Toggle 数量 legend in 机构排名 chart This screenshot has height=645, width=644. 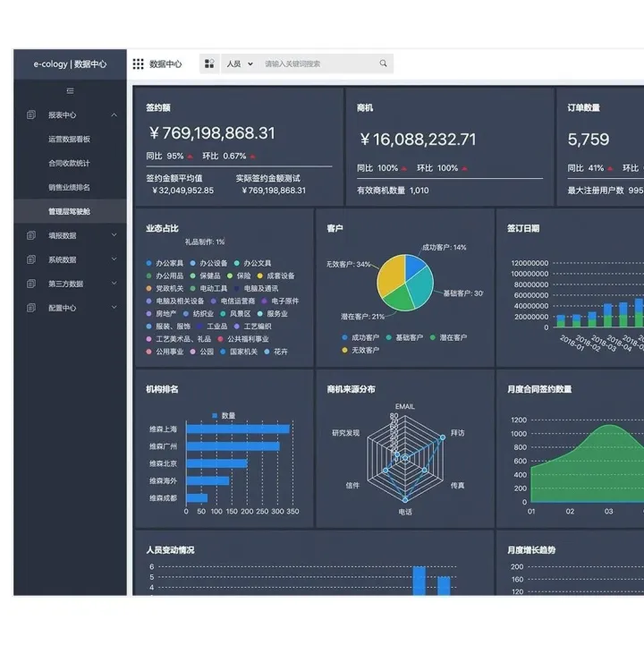pyautogui.click(x=224, y=416)
